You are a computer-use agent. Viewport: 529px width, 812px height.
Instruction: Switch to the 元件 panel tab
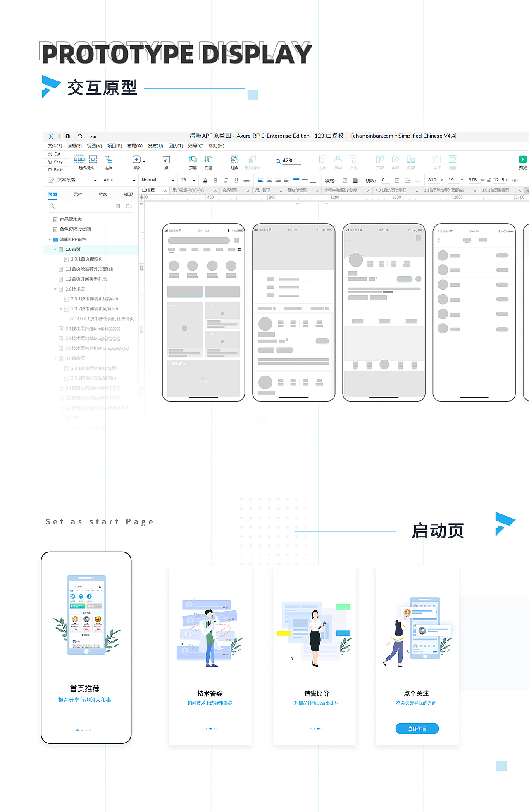pyautogui.click(x=78, y=195)
